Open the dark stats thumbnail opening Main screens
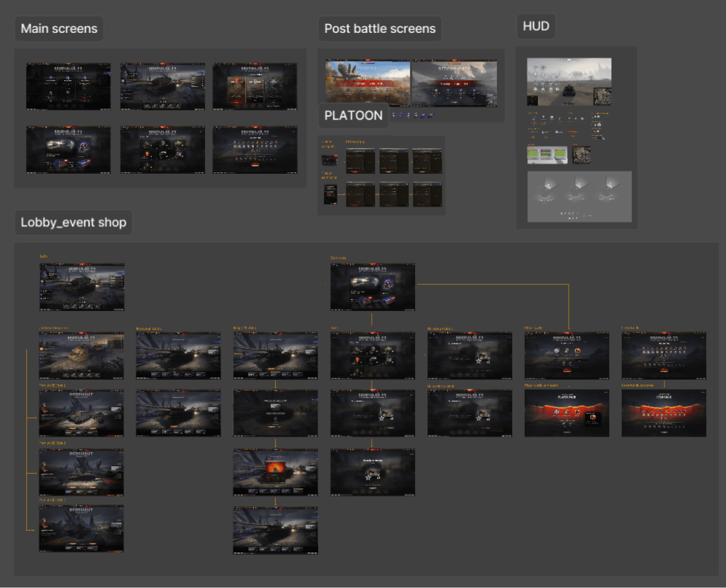The height and width of the screenshot is (588, 726). (68, 87)
